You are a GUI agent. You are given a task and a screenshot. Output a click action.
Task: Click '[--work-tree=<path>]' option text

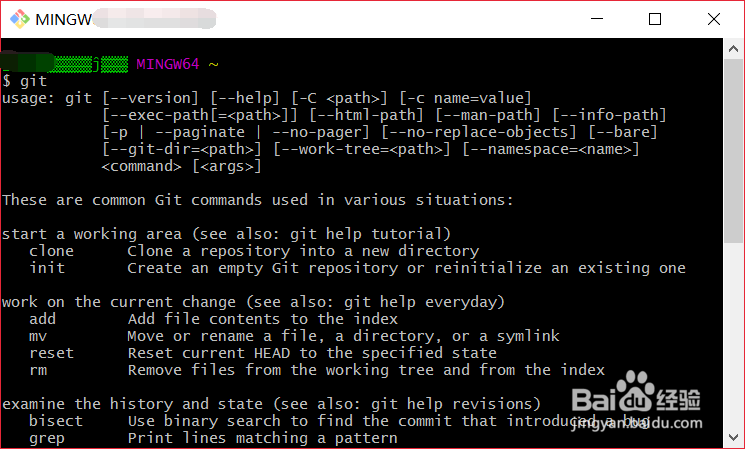tap(362, 150)
